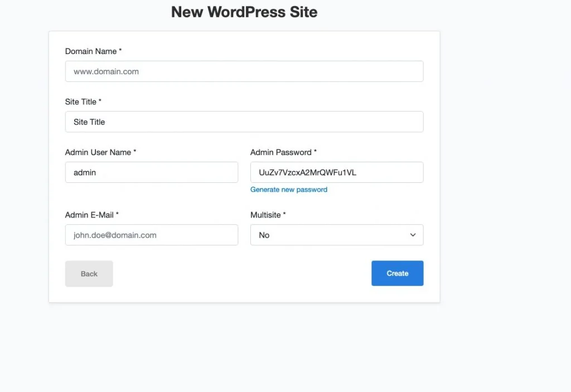The image size is (571, 392).
Task: Click the Site Title field label
Action: (x=83, y=101)
